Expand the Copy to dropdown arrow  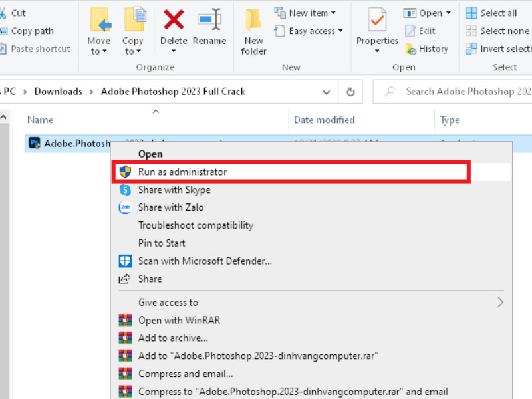[138, 51]
